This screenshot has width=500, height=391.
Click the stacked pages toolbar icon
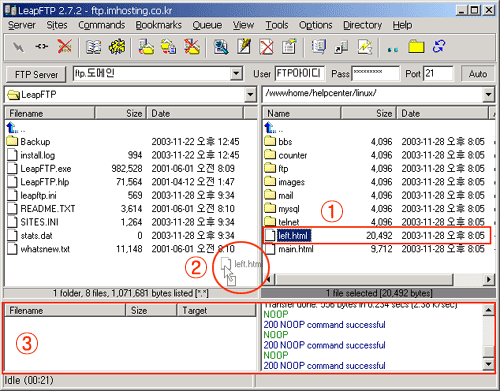pos(318,47)
